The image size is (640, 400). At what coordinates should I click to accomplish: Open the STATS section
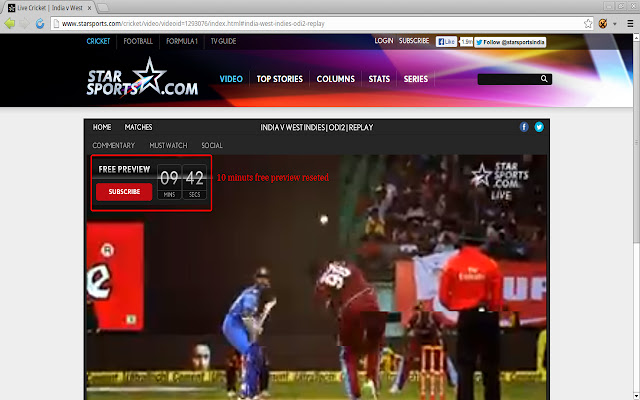point(379,79)
